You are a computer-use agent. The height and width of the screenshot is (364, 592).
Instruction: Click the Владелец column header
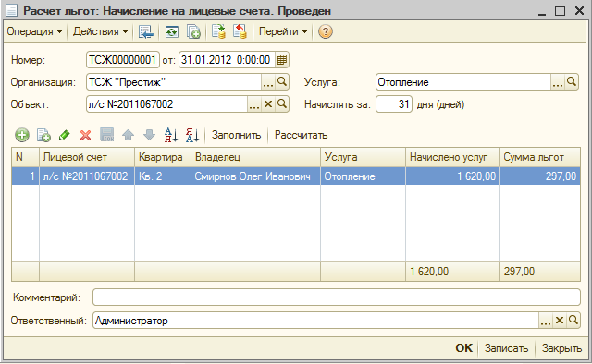click(255, 157)
